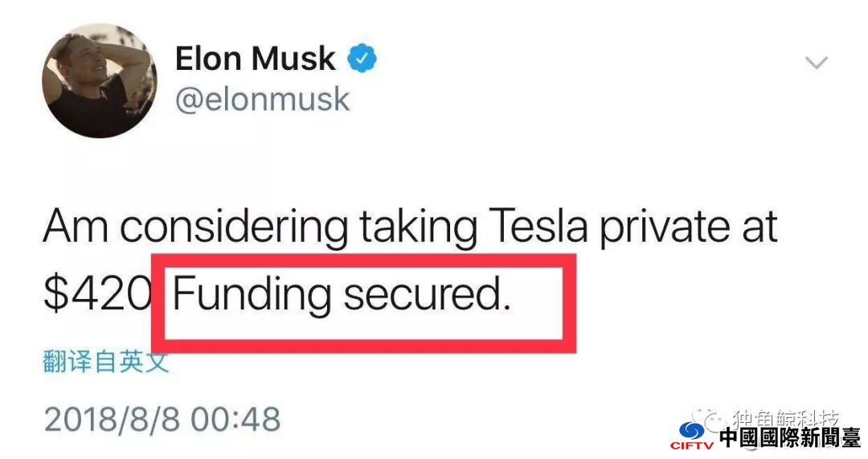The width and height of the screenshot is (868, 459).
Task: Open the 2018/8/8 00:48 timestamp
Action: click(162, 419)
